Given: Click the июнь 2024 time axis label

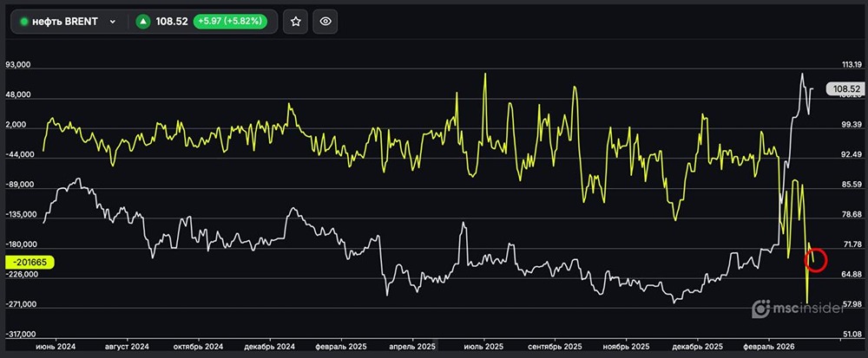Looking at the screenshot, I should (56, 346).
